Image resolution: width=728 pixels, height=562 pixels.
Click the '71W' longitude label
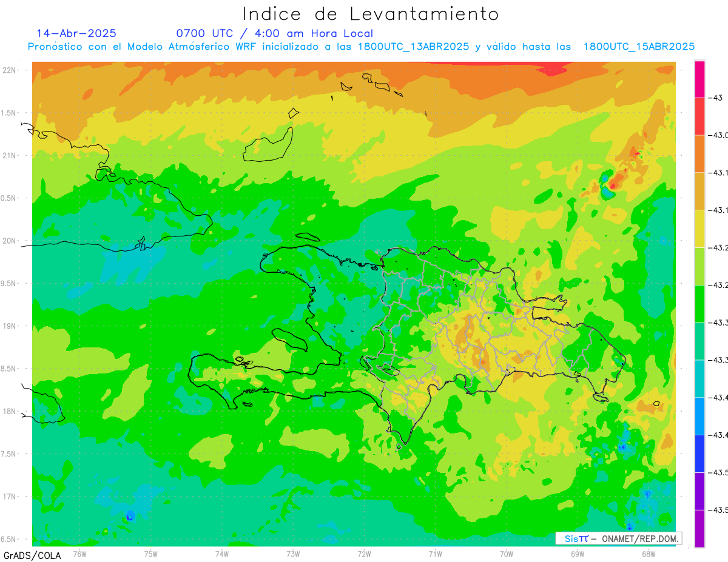(435, 554)
